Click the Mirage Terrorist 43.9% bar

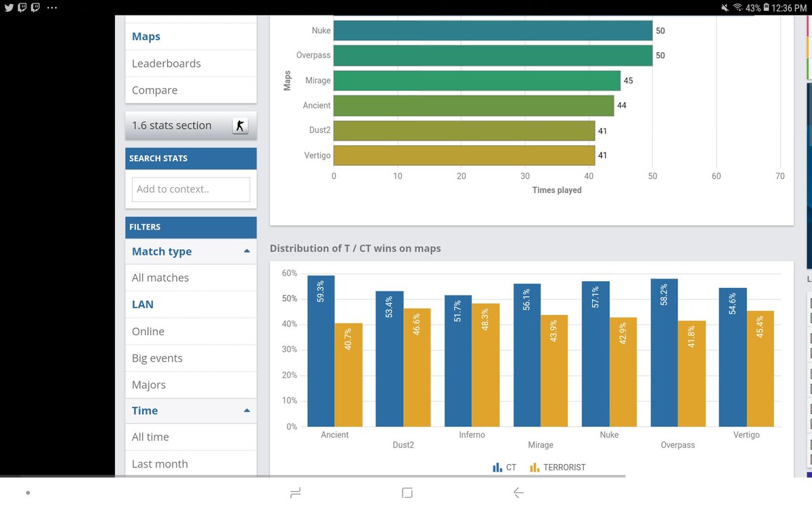pyautogui.click(x=554, y=371)
